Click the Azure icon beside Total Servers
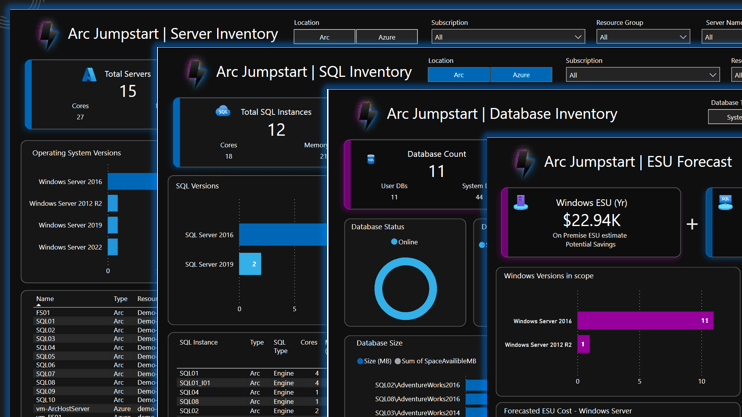This screenshot has height=417, width=742. click(x=89, y=74)
